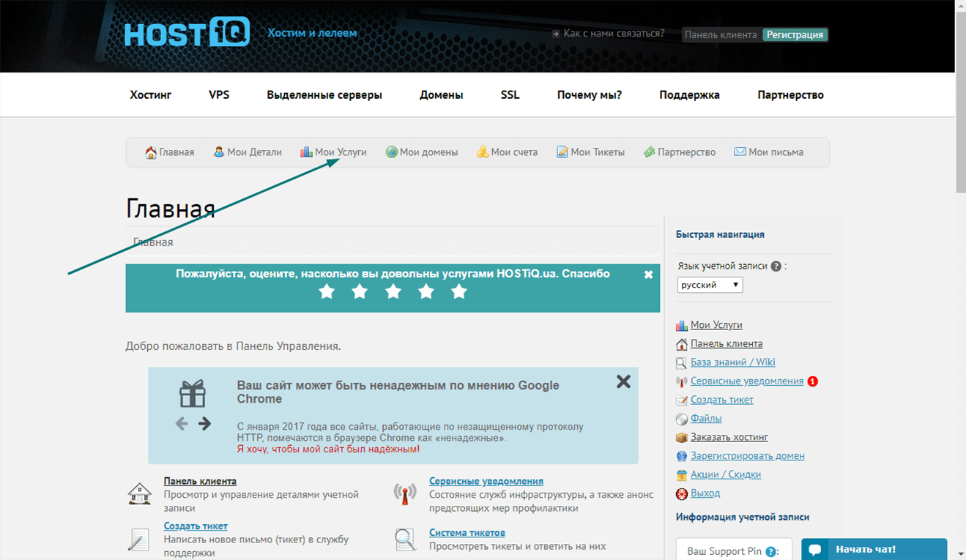Viewport: 966px width, 560px height.
Task: Click next arrow in Chrome notice slider
Action: click(x=204, y=423)
